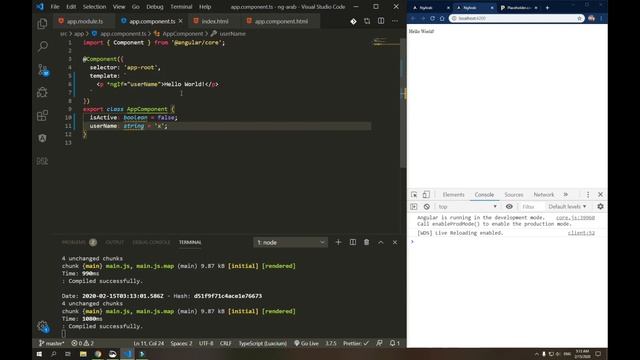The height and width of the screenshot is (360, 640).
Task: Open the Angular icon view in activity bar
Action: click(x=42, y=138)
